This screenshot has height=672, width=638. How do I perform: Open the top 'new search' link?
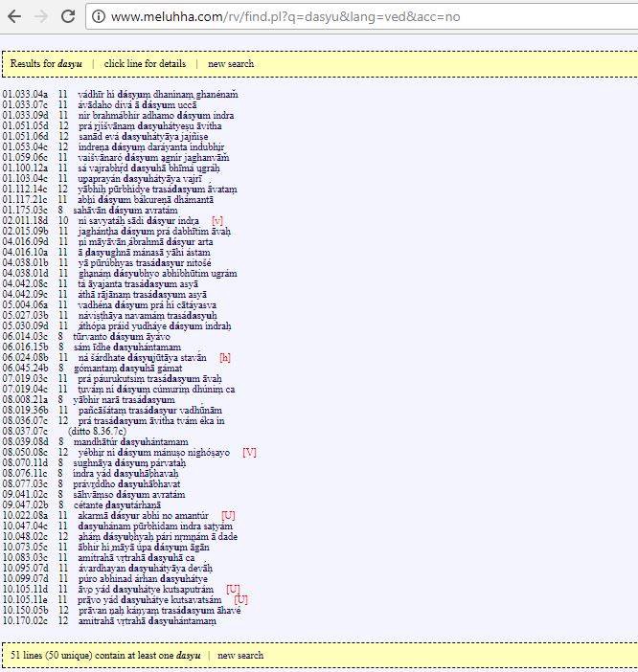(231, 63)
